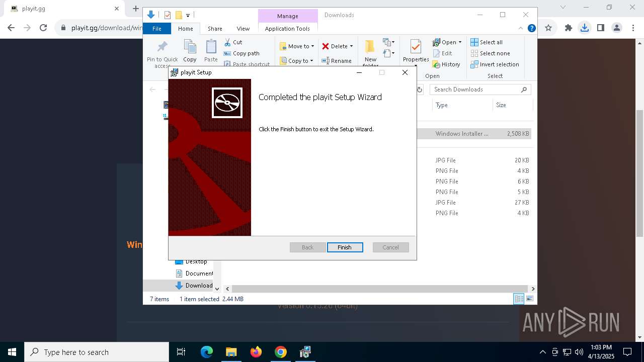Viewport: 644px width, 362px height.
Task: Click the Chrome Downloads toolbar icon
Action: click(584, 28)
